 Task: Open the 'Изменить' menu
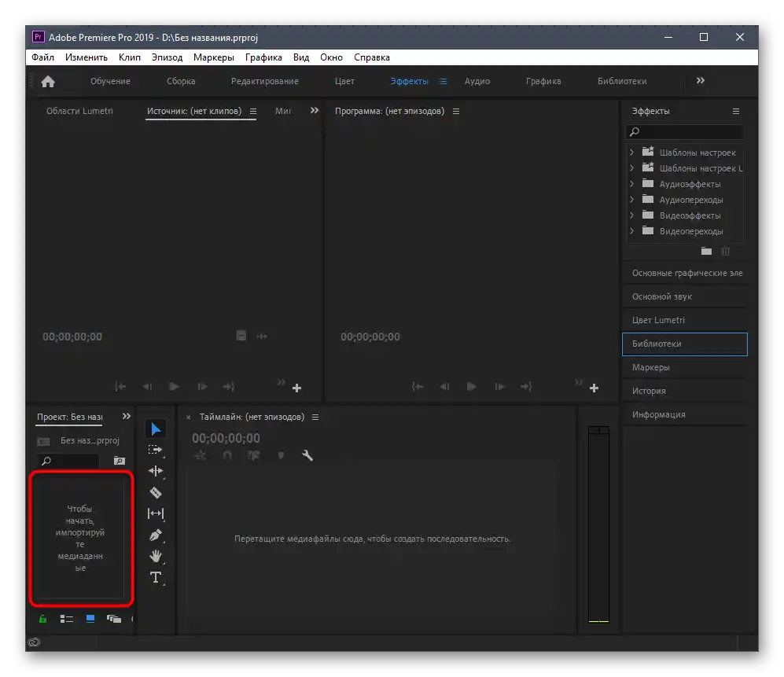pos(86,57)
